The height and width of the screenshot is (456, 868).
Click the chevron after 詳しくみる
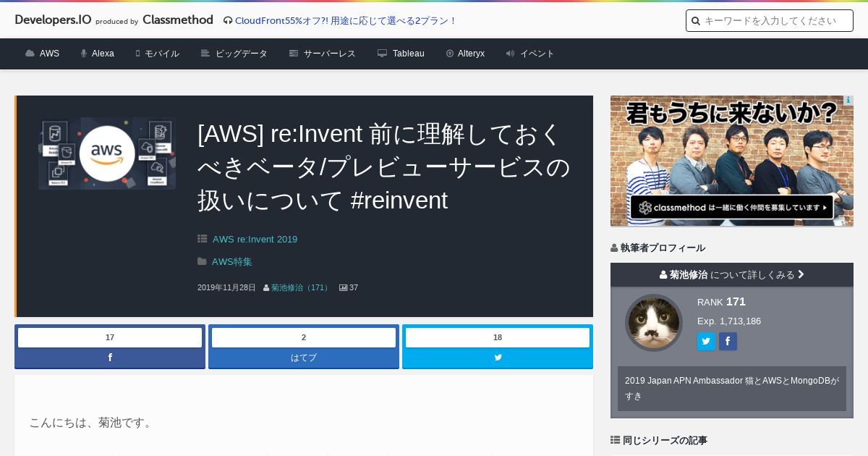coord(801,274)
